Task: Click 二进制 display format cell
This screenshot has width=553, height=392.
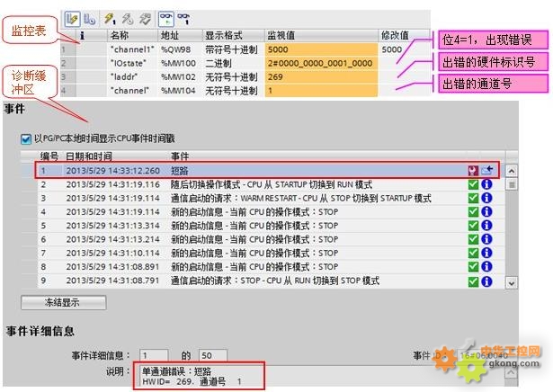Action: click(x=234, y=64)
